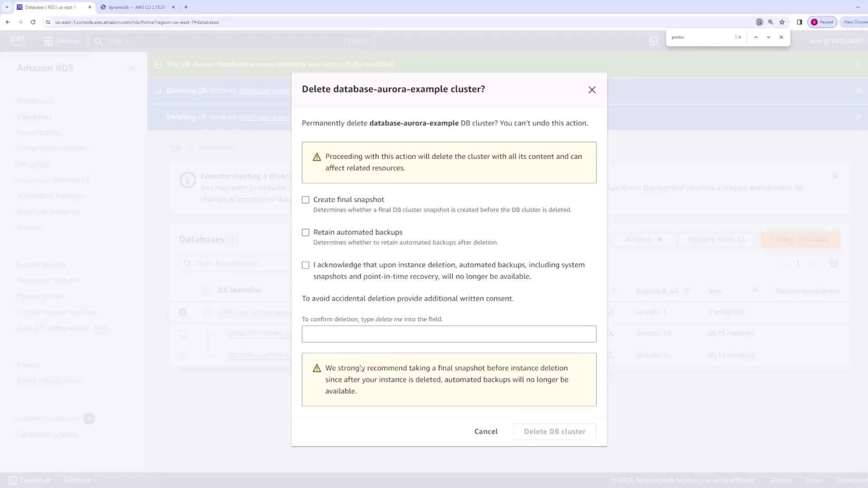
Task: Click the browser back arrow
Action: pos(8,22)
